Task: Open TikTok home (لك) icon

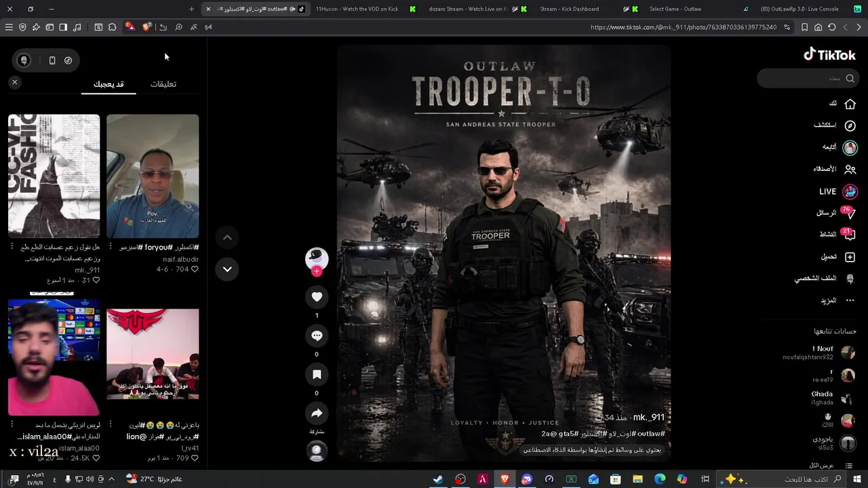Action: pos(850,104)
